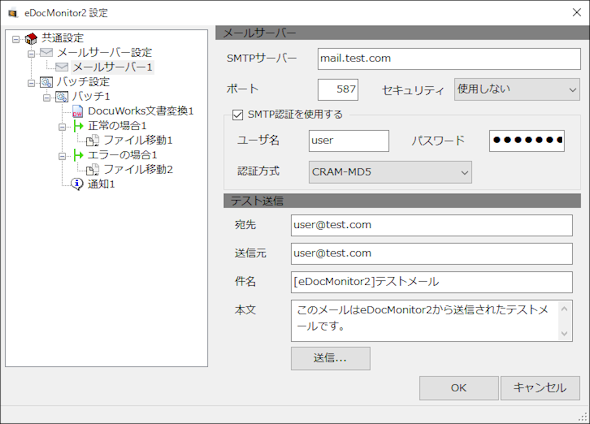
Task: Click the file move icon for ファイル移動1
Action: pyautogui.click(x=93, y=140)
